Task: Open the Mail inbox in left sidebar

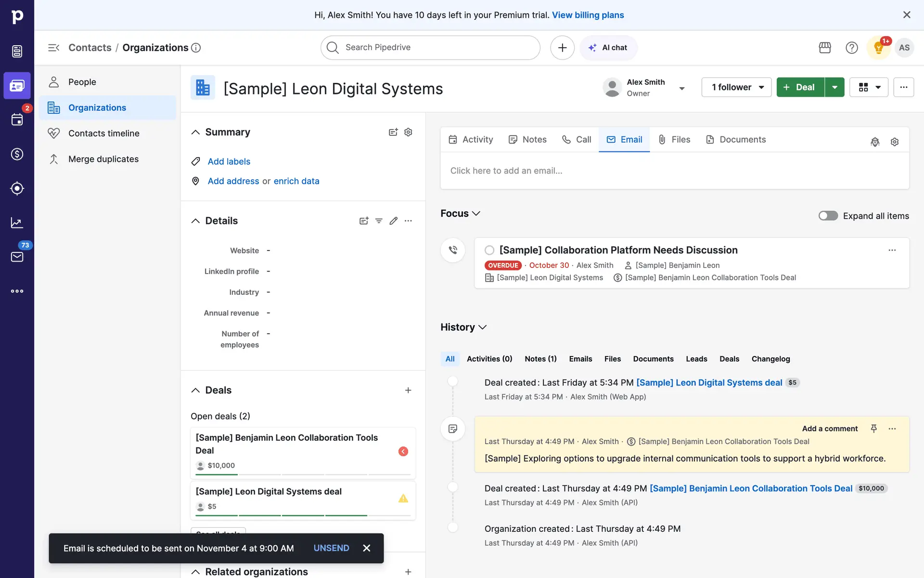Action: coord(17,257)
